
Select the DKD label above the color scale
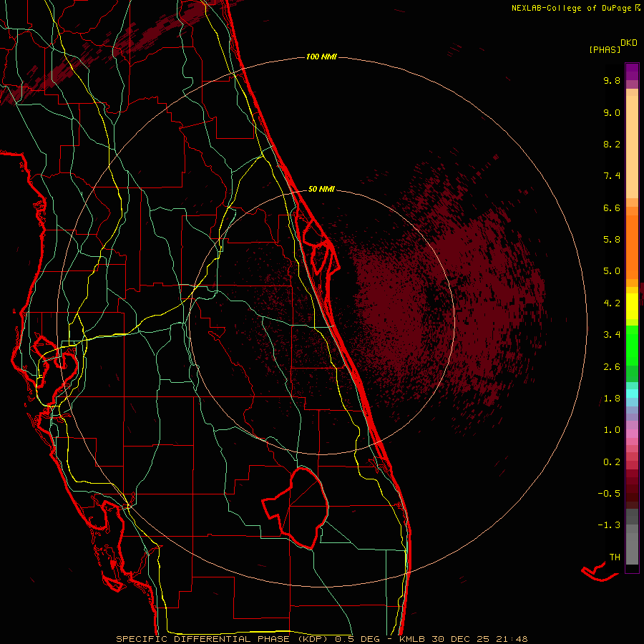pyautogui.click(x=629, y=43)
